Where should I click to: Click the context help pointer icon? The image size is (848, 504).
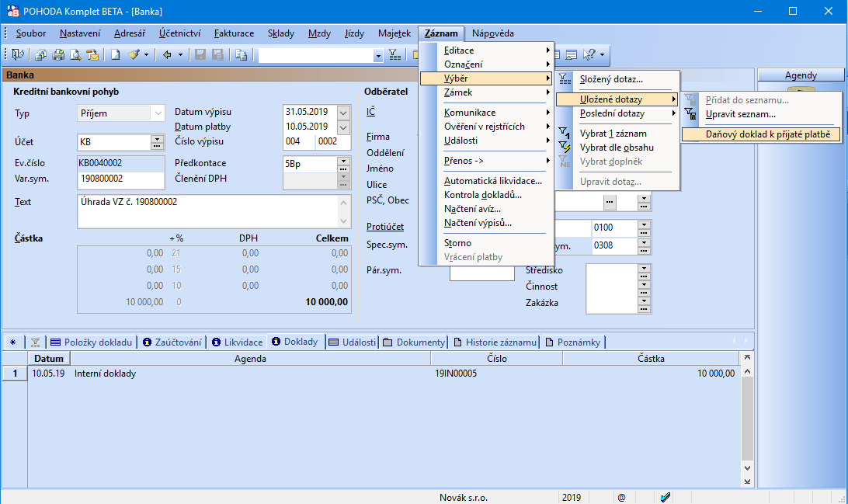(x=589, y=54)
